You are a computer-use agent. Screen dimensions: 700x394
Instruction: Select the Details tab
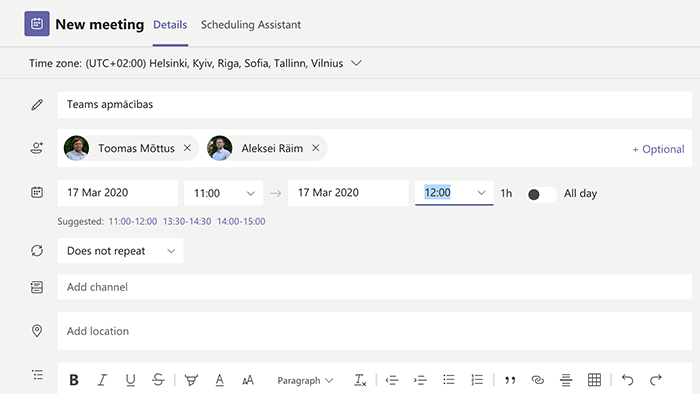click(x=170, y=25)
